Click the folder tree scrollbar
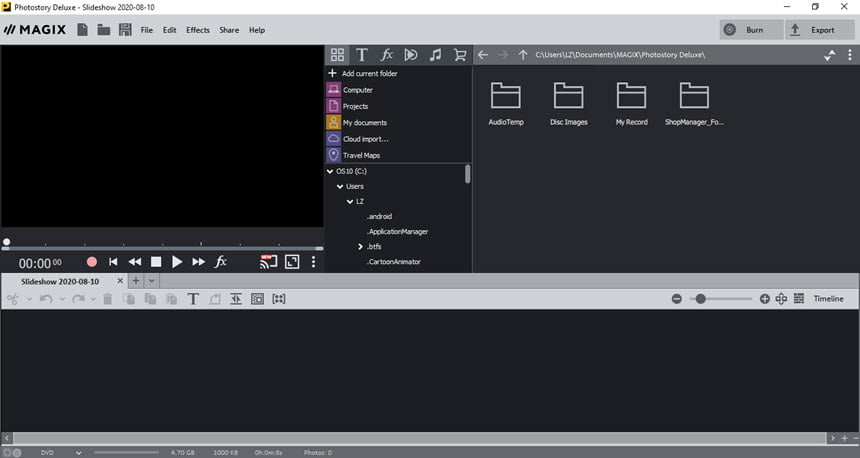Viewport: 860px width, 458px height. (468, 174)
